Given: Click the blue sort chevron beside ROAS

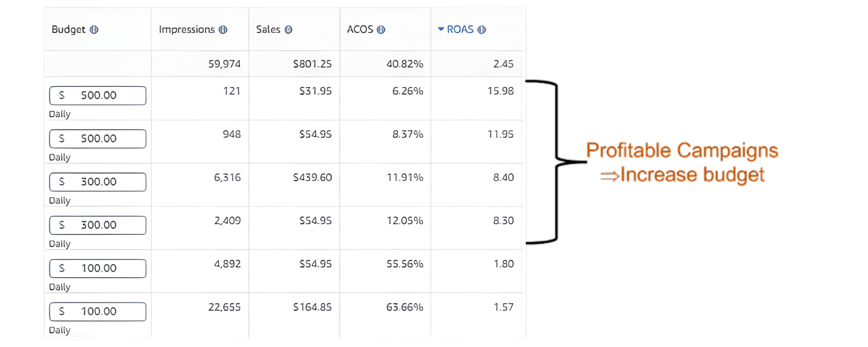Looking at the screenshot, I should 442,29.
